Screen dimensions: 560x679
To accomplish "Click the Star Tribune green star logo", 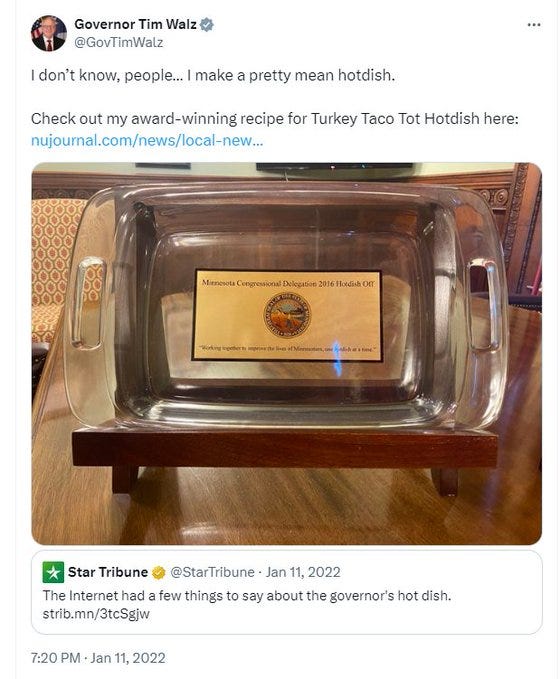I will click(53, 572).
